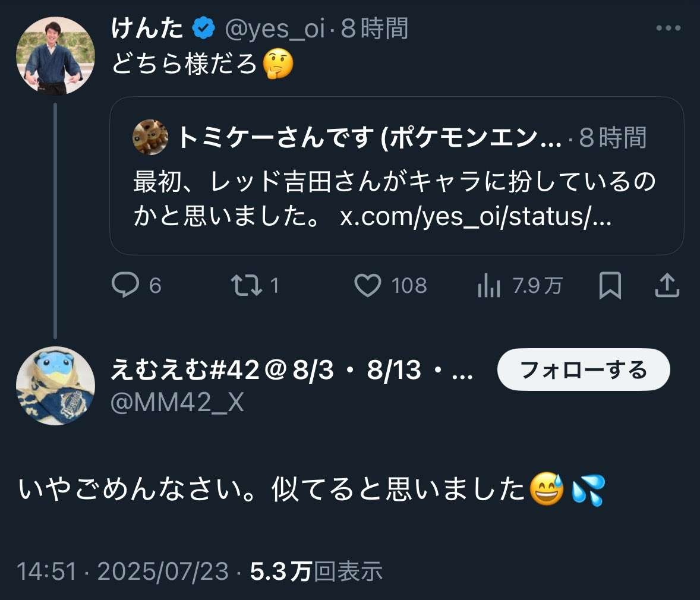This screenshot has height=600, width=700.
Task: Open the x.com/yes_oi/status link
Action: click(475, 217)
